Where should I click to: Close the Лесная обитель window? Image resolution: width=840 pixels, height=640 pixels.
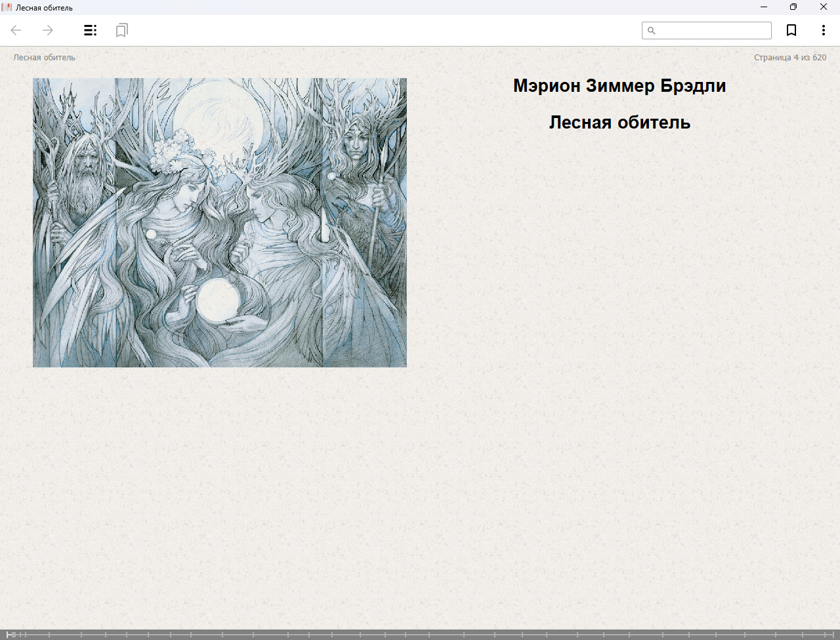pyautogui.click(x=824, y=7)
